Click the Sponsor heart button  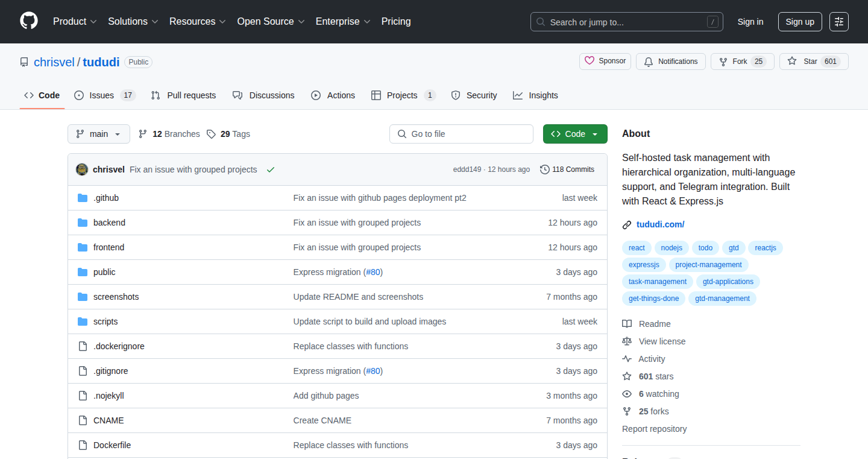(606, 62)
